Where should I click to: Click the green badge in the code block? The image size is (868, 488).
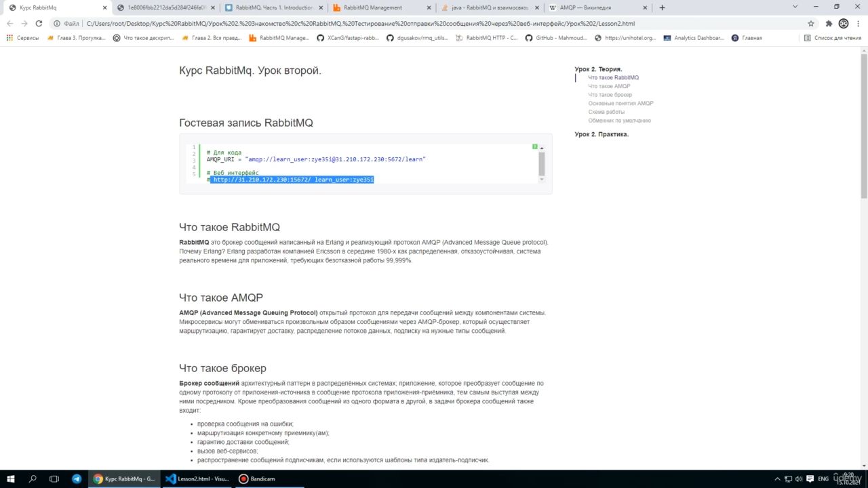pos(534,146)
